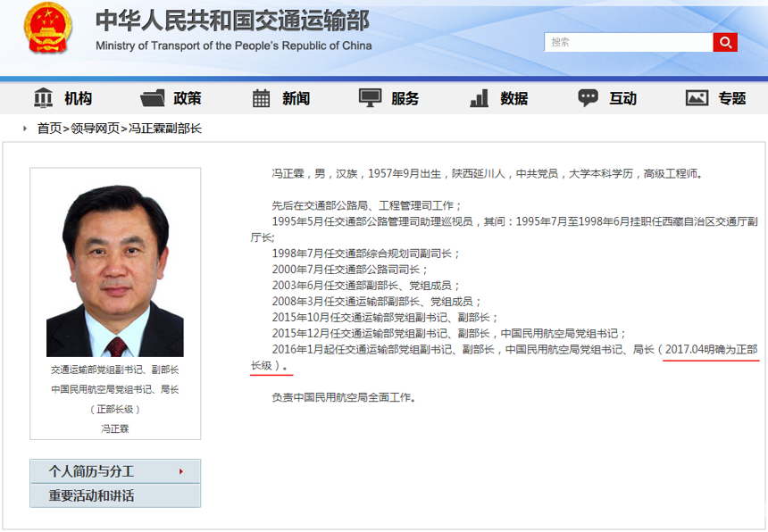
Task: Click the breadcrumb arrow marker before 首页
Action: point(25,129)
